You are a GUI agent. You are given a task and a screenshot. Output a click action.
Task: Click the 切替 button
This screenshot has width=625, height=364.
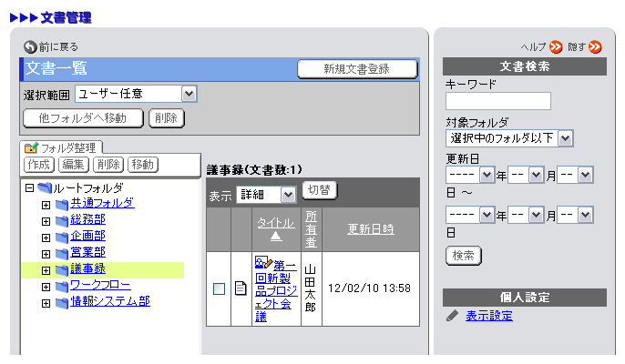coord(320,190)
